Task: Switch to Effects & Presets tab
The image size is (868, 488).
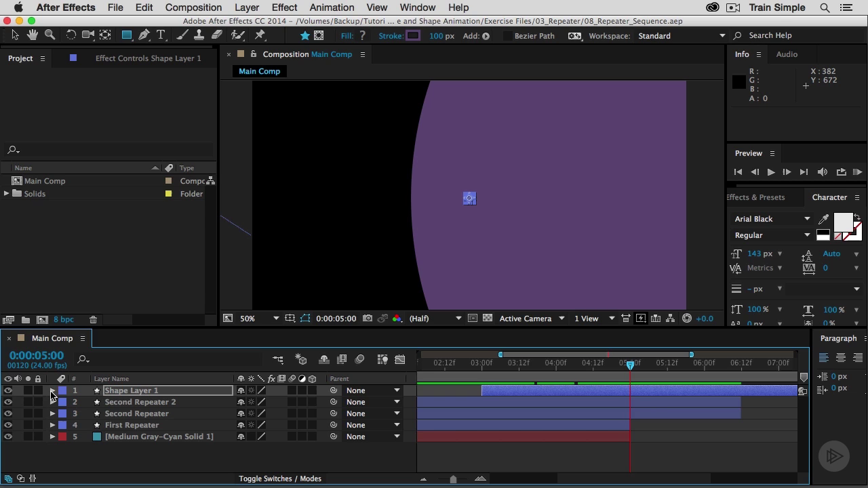Action: coord(755,197)
